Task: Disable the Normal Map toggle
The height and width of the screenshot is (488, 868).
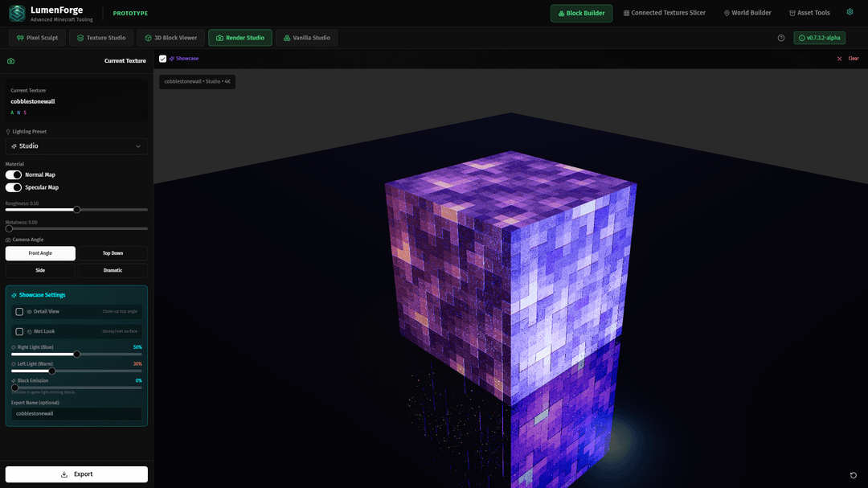Action: click(x=14, y=174)
